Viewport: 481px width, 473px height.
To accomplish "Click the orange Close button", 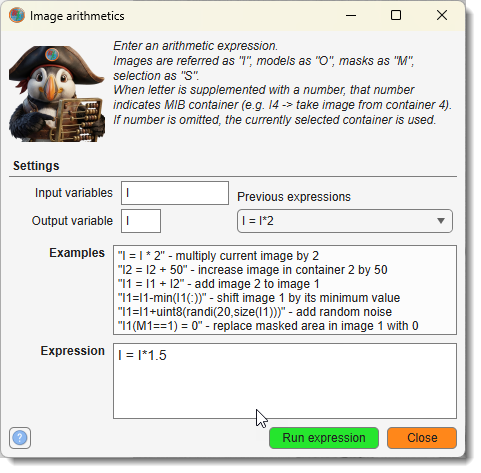I will [x=422, y=438].
